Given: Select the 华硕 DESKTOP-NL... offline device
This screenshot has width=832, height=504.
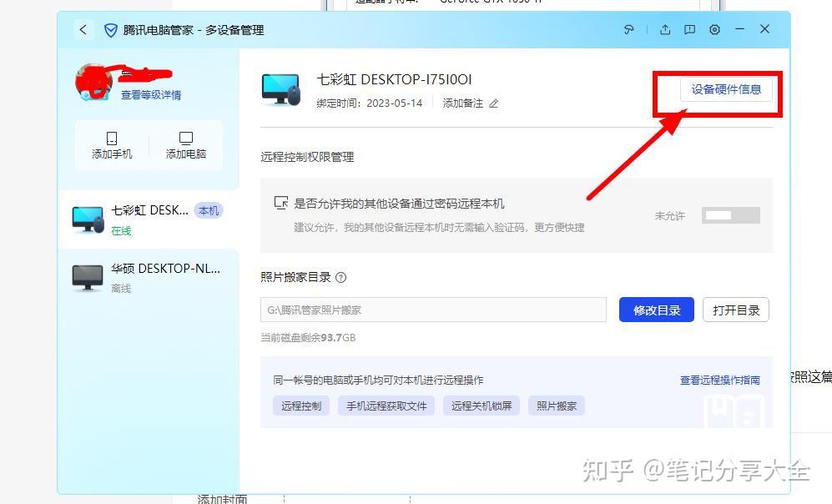Looking at the screenshot, I should point(149,278).
